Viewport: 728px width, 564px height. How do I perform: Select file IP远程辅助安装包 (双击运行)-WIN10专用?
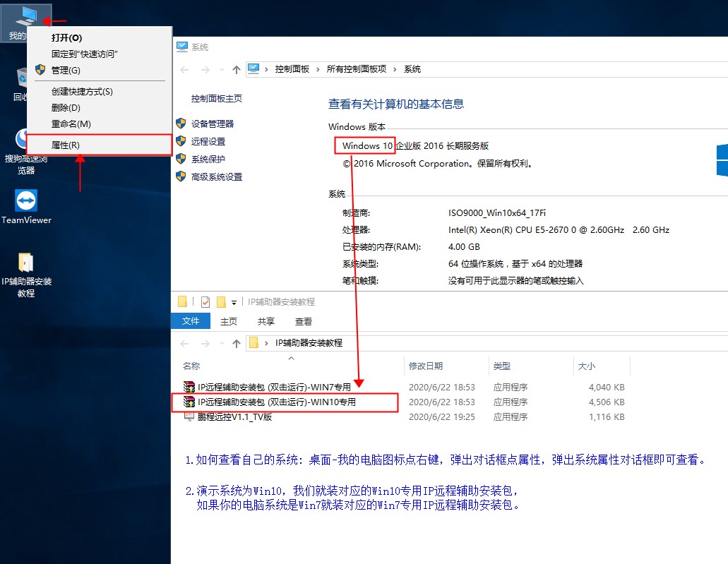(277, 402)
